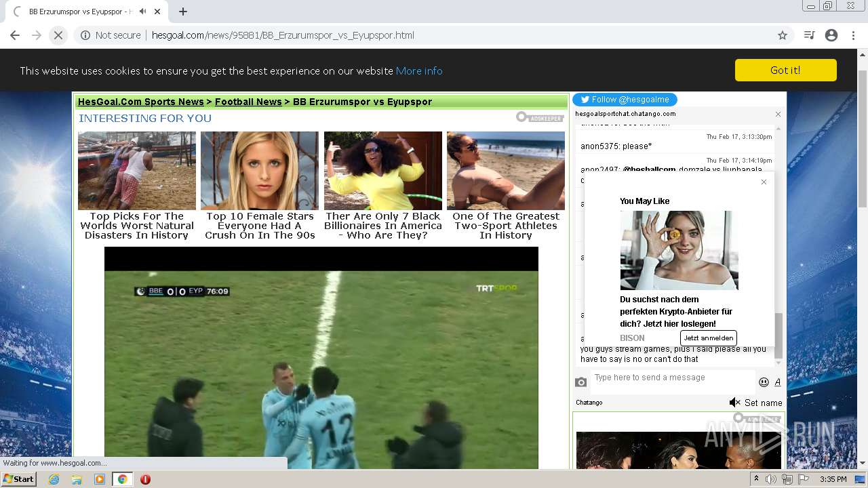The image size is (868, 488).
Task: Follow @hesgoalme on Twitter
Action: tap(625, 100)
